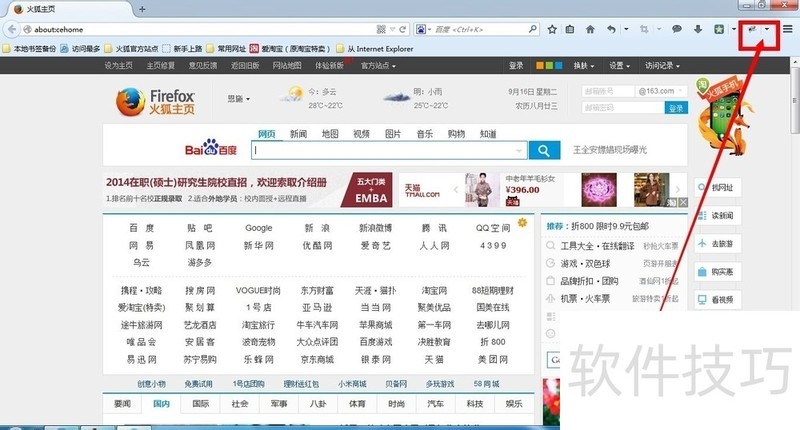The width and height of the screenshot is (800, 430).
Task: Select the 国际 news tab
Action: click(x=201, y=403)
